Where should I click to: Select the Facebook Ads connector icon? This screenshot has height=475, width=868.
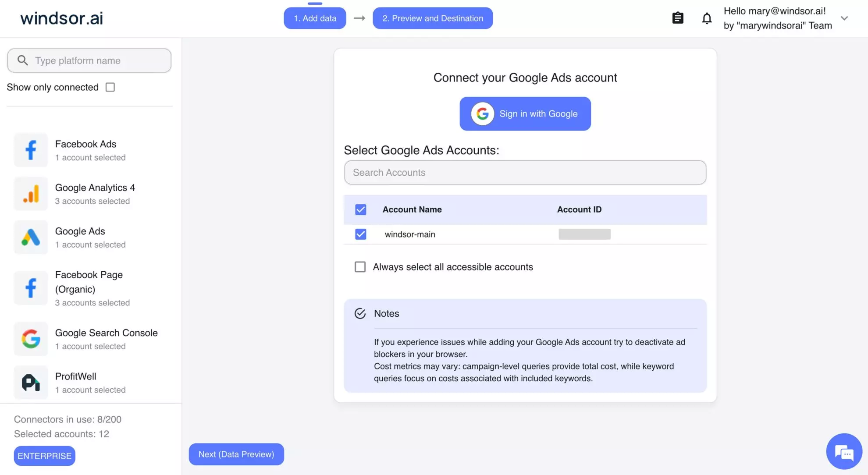pyautogui.click(x=31, y=150)
